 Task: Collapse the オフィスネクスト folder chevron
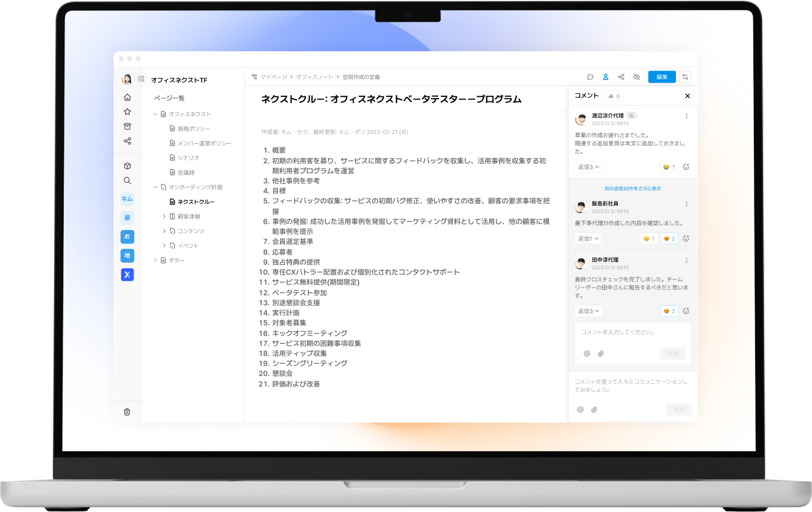click(156, 114)
